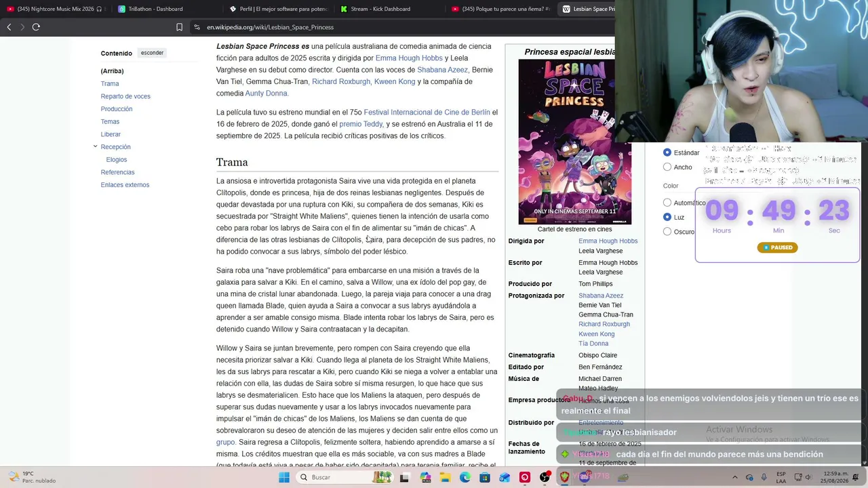
Task: Open the Tía Donna infobox link
Action: pos(593,344)
